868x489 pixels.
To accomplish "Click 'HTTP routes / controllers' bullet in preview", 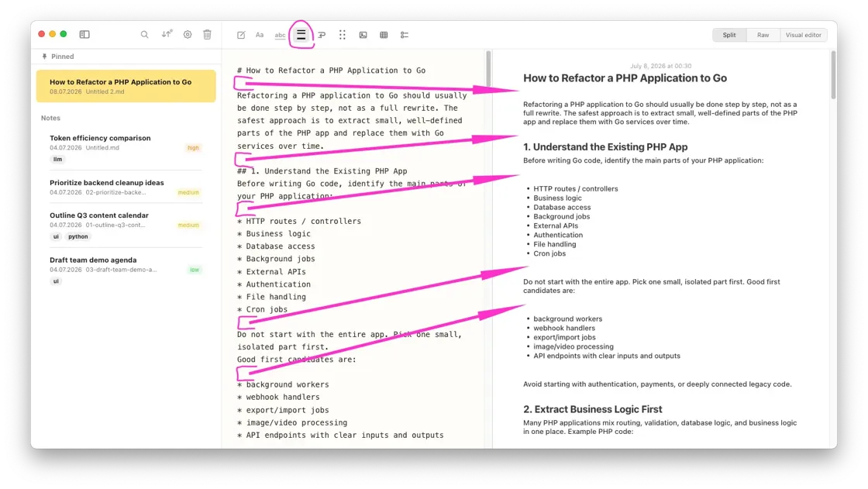I will pyautogui.click(x=576, y=189).
